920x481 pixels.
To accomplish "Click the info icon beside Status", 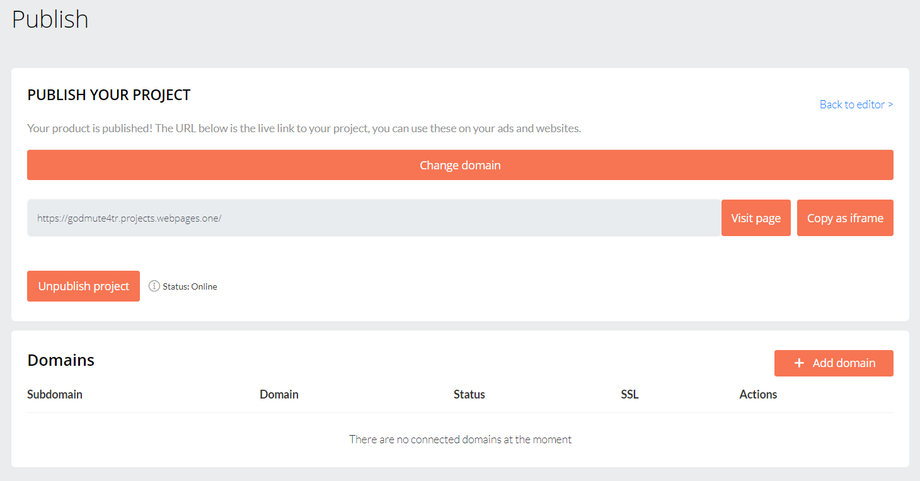I will pyautogui.click(x=154, y=286).
